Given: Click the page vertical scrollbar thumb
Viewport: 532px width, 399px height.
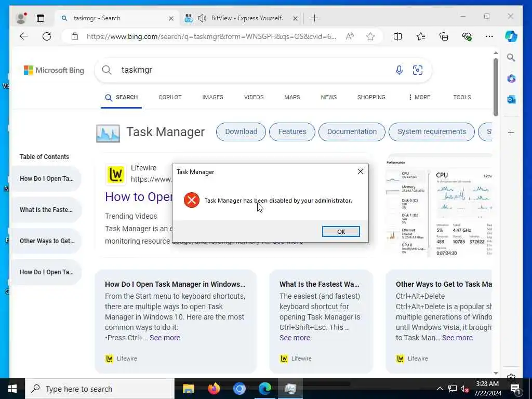Looking at the screenshot, I should pos(496,87).
